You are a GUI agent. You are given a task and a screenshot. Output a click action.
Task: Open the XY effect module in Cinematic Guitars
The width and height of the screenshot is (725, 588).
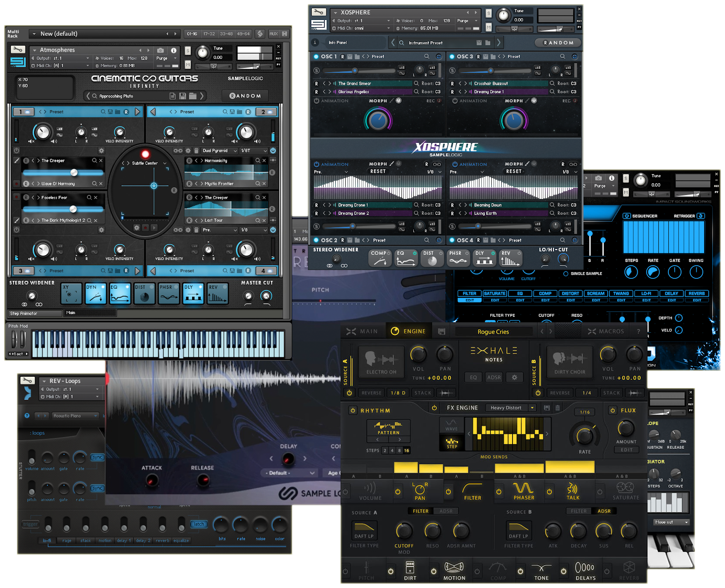click(71, 294)
